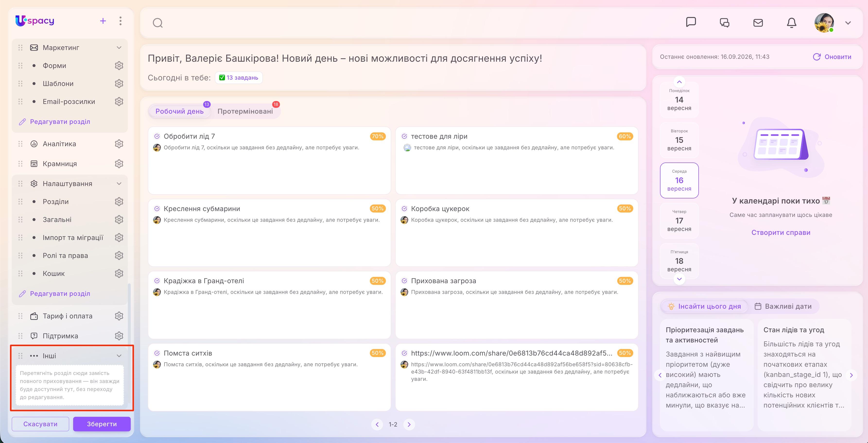Switch to the Важливі дати tab
This screenshot has width=868, height=443.
pyautogui.click(x=783, y=306)
